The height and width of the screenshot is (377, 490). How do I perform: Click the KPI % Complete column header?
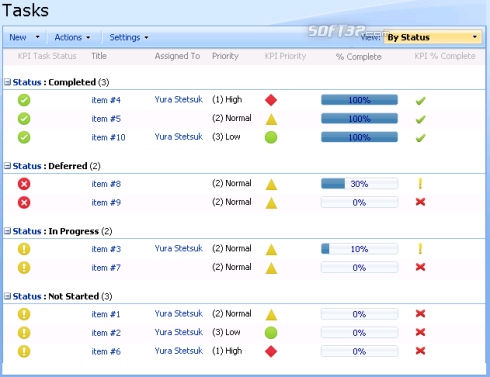pyautogui.click(x=445, y=56)
